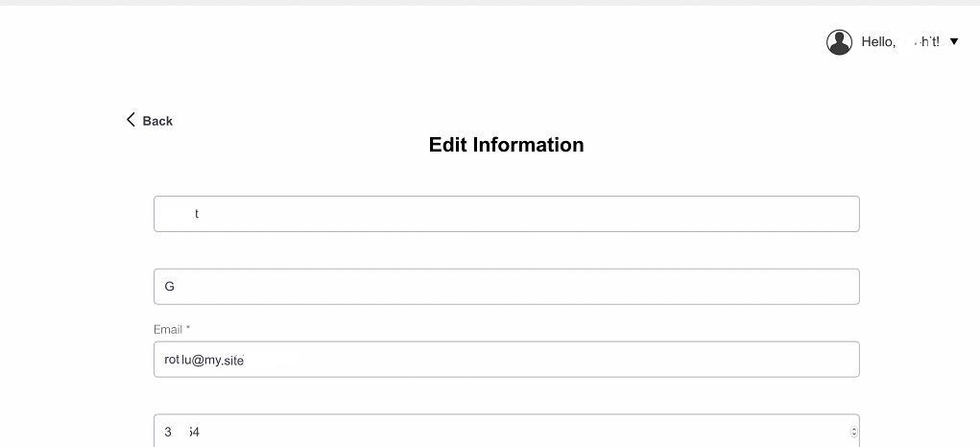Click the Back link text

(x=157, y=121)
